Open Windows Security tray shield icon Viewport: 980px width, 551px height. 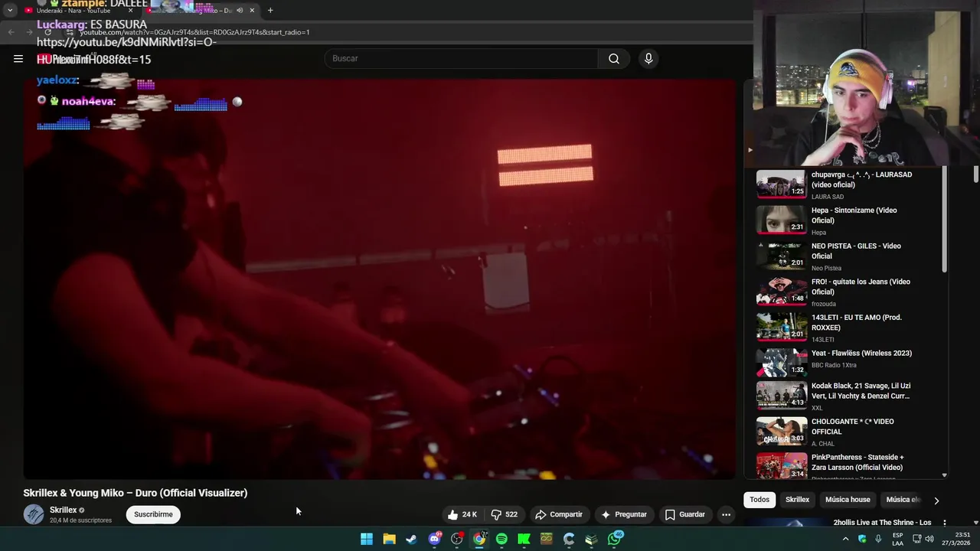tap(862, 539)
